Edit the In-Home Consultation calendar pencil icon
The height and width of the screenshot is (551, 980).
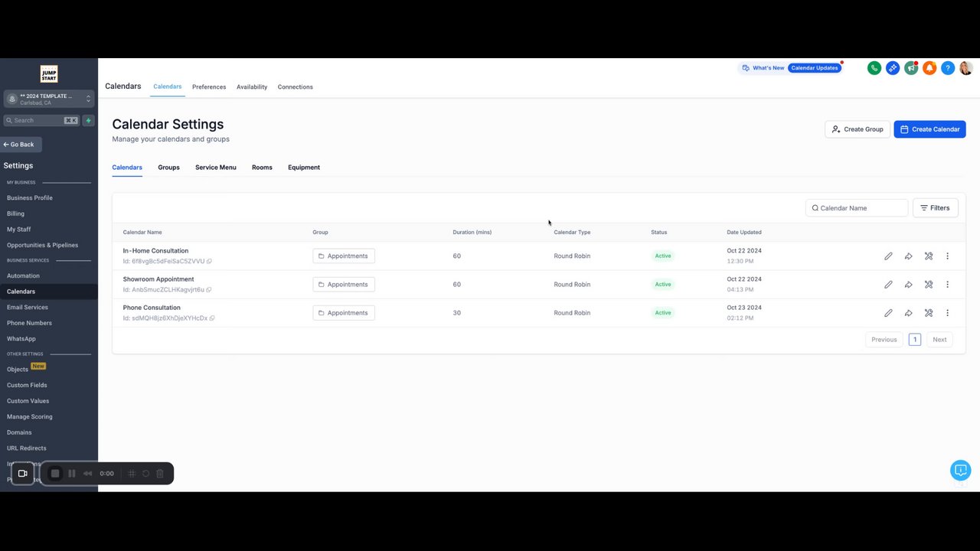point(888,256)
